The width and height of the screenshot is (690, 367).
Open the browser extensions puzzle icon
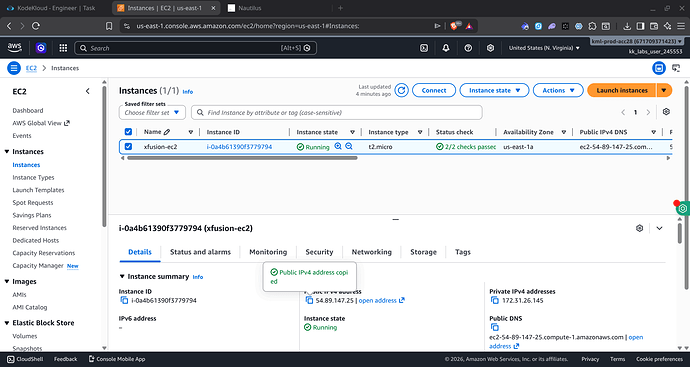pyautogui.click(x=592, y=26)
